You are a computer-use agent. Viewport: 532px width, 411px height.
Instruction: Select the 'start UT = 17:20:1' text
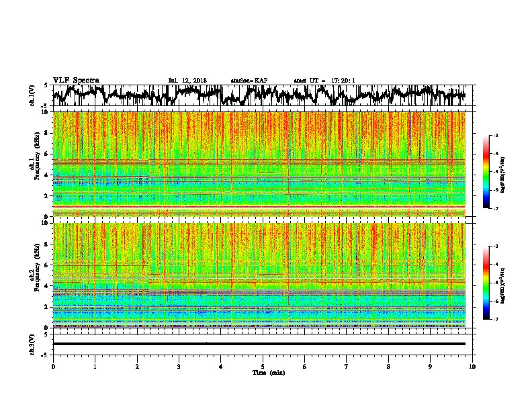pyautogui.click(x=324, y=81)
